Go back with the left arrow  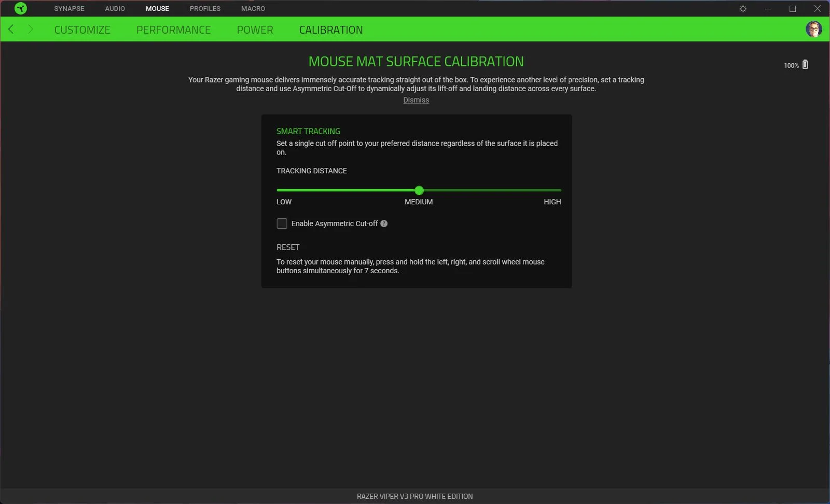[11, 29]
